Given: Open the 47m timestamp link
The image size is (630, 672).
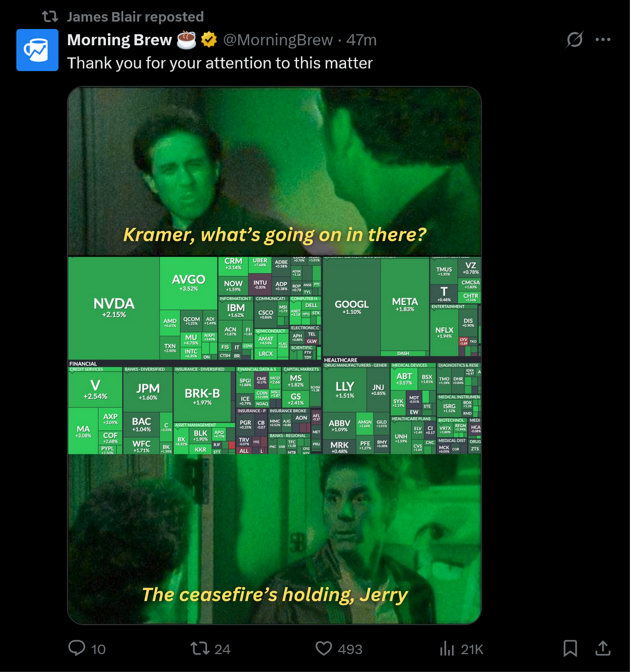Looking at the screenshot, I should [x=361, y=40].
